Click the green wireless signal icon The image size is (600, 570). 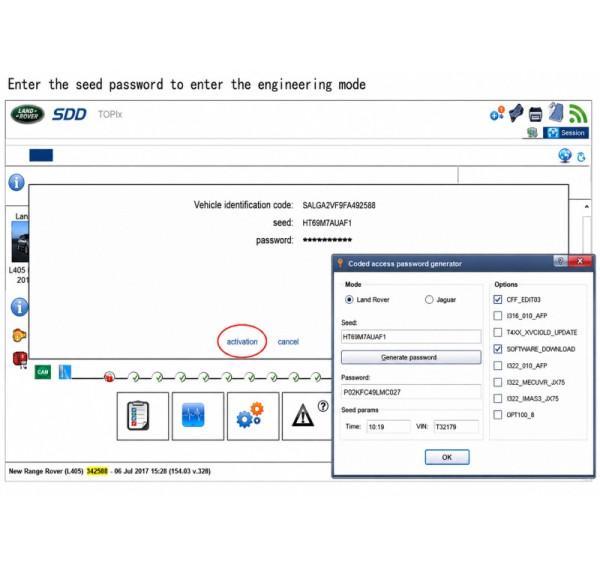pyautogui.click(x=577, y=113)
